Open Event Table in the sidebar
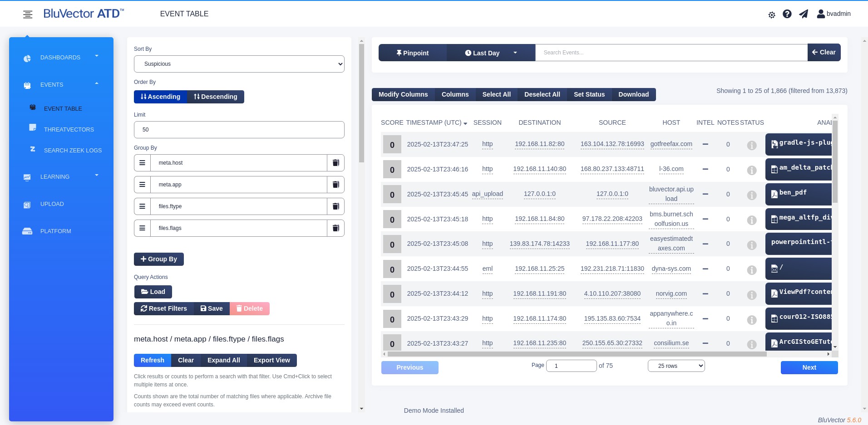The height and width of the screenshot is (425, 868). click(x=63, y=109)
